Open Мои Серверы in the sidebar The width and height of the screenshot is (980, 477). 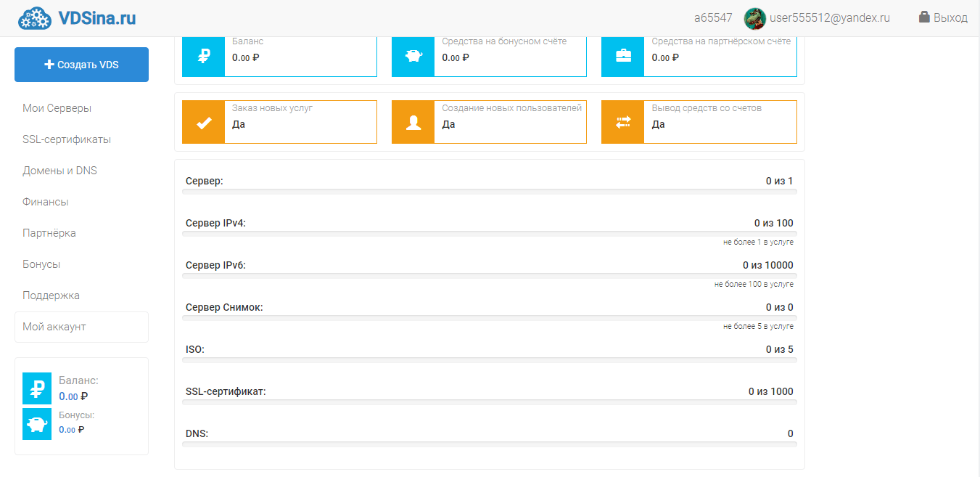tap(57, 108)
